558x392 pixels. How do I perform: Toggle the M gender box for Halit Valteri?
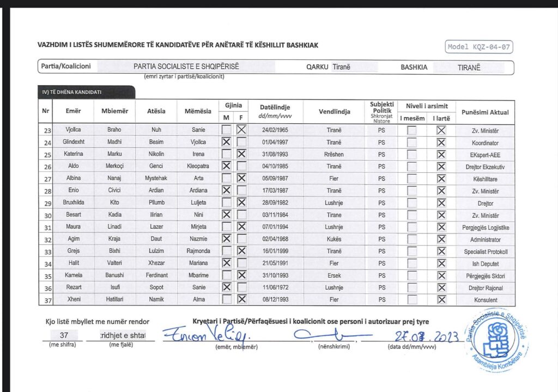[x=226, y=263]
